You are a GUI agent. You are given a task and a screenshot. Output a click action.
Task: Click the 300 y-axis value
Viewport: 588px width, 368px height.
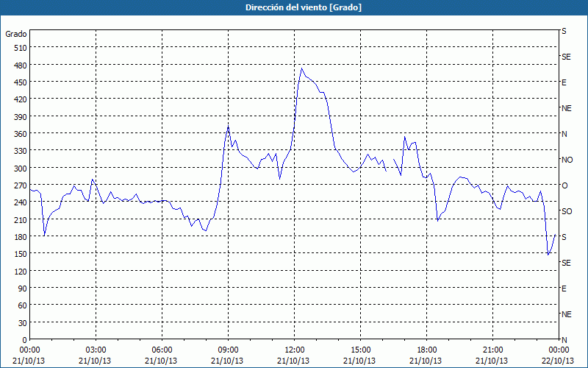[x=21, y=168]
